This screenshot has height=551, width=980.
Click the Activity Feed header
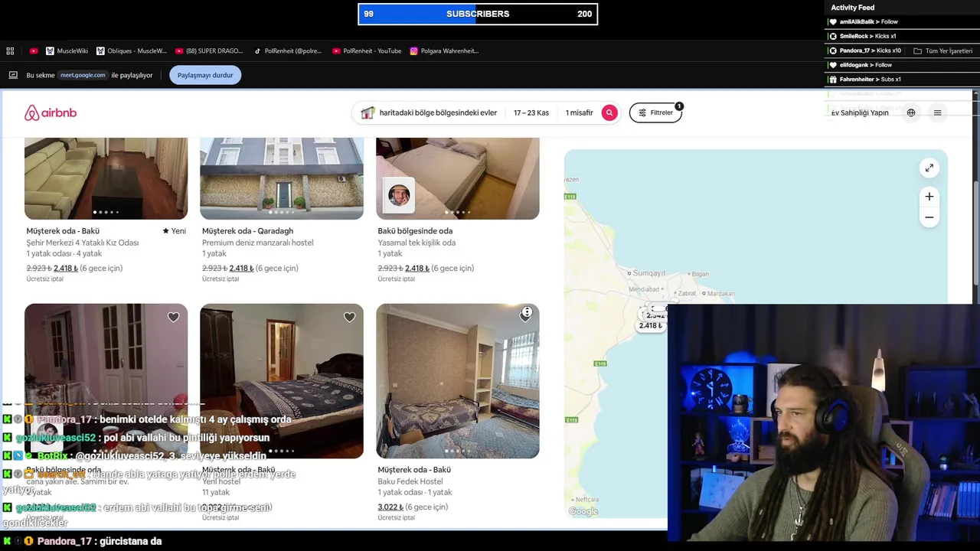(853, 8)
